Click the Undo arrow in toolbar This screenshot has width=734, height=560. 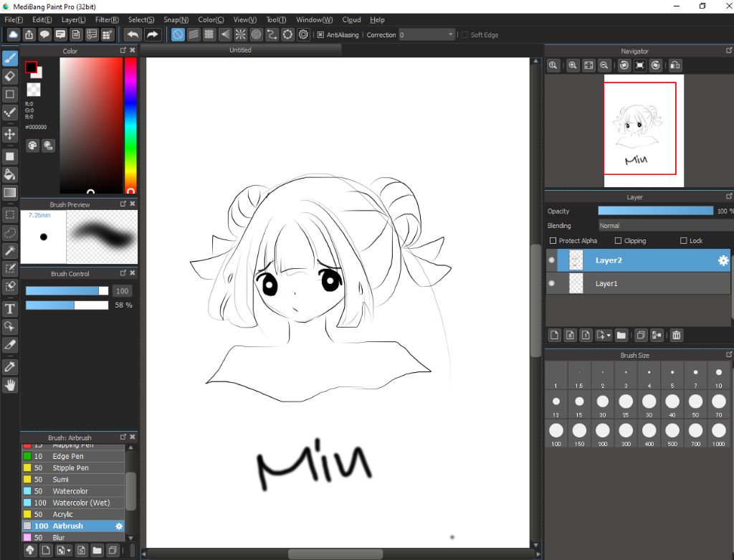[x=133, y=34]
